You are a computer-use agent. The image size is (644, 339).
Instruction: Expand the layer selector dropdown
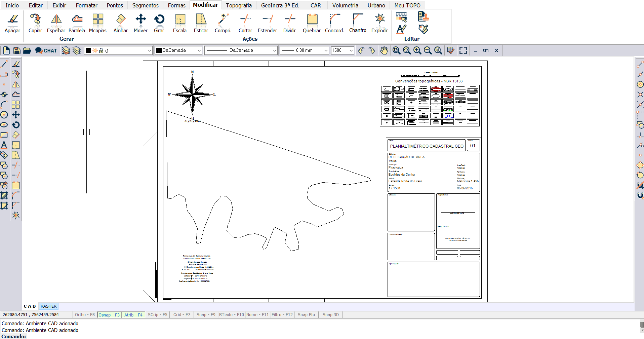(149, 50)
